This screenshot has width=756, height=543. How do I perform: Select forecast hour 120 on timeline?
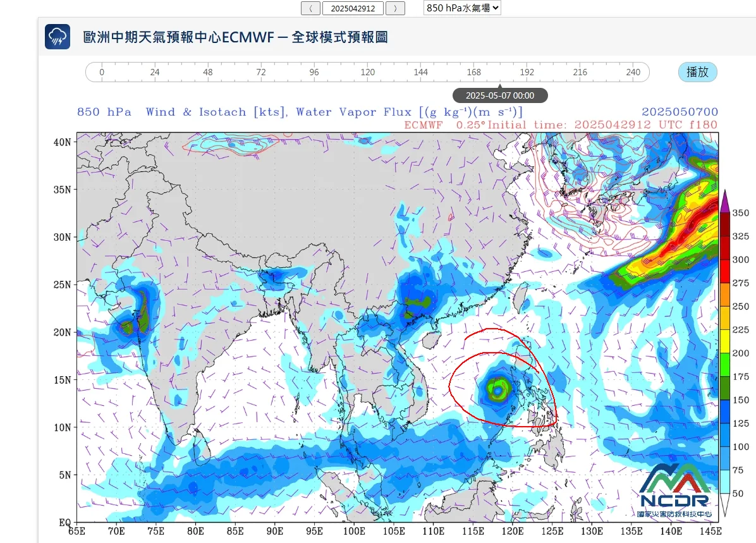pos(367,72)
